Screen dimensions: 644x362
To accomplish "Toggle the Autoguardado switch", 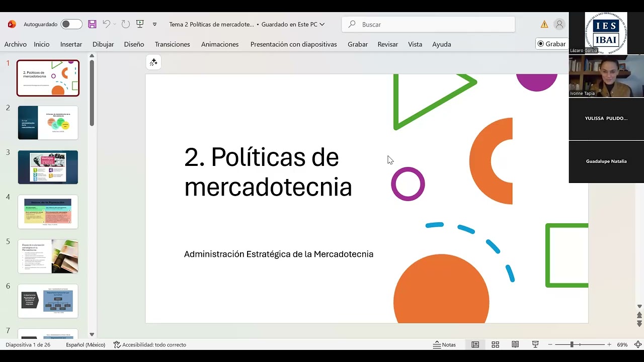I will (x=71, y=24).
